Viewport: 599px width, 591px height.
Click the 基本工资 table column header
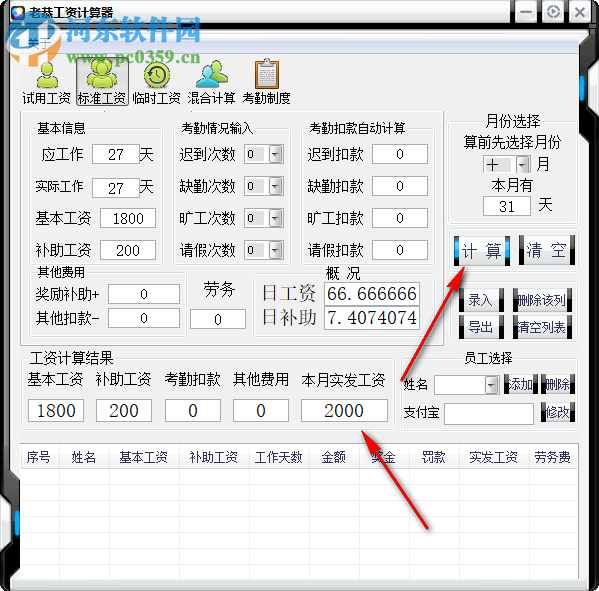144,457
